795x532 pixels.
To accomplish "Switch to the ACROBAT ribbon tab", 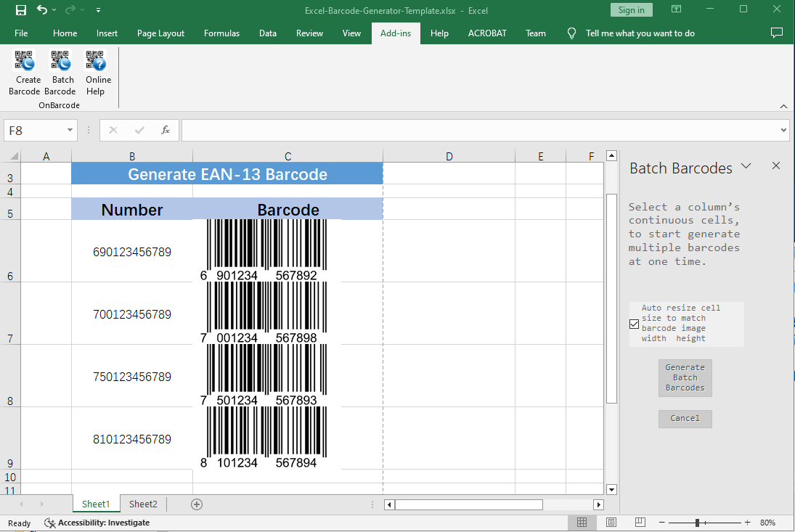I will point(487,33).
